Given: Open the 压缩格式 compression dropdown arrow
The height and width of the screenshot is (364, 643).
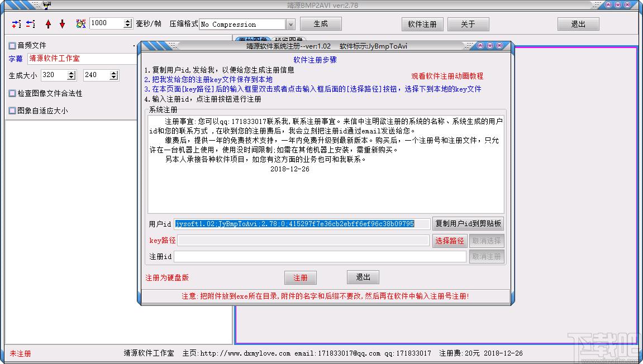Looking at the screenshot, I should click(290, 24).
